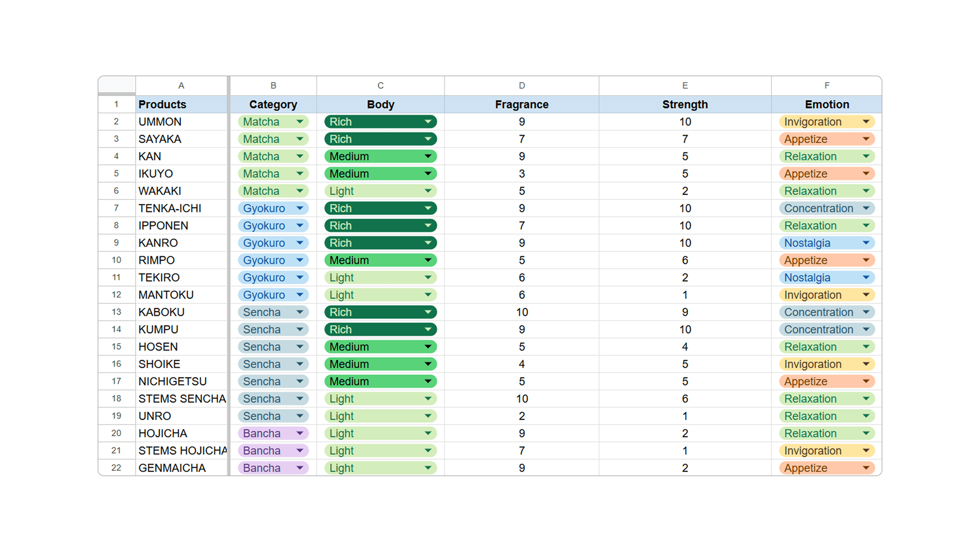The width and height of the screenshot is (980, 551).
Task: Select the GENMAICHA product cell
Action: pyautogui.click(x=181, y=468)
